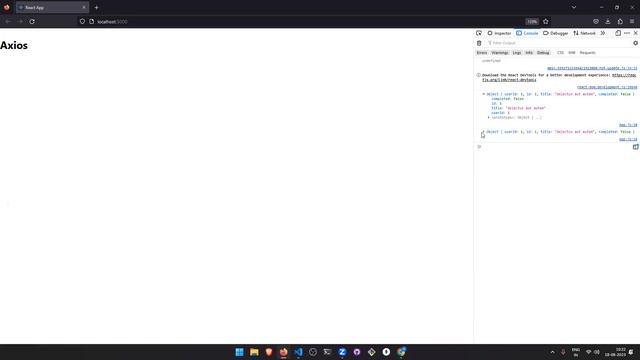Clear console output with trash icon
This screenshot has width=640, height=360.
point(479,43)
